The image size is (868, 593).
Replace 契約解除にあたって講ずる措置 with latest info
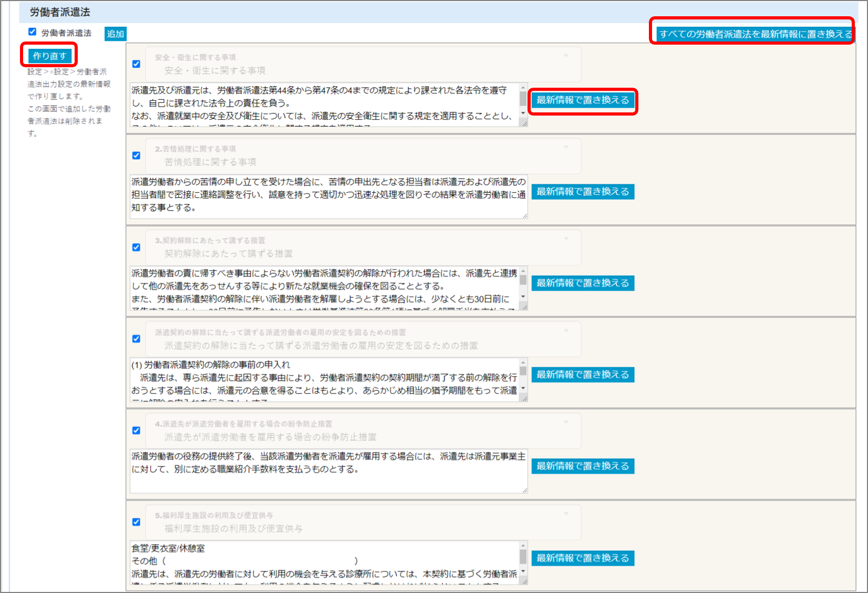tap(583, 283)
